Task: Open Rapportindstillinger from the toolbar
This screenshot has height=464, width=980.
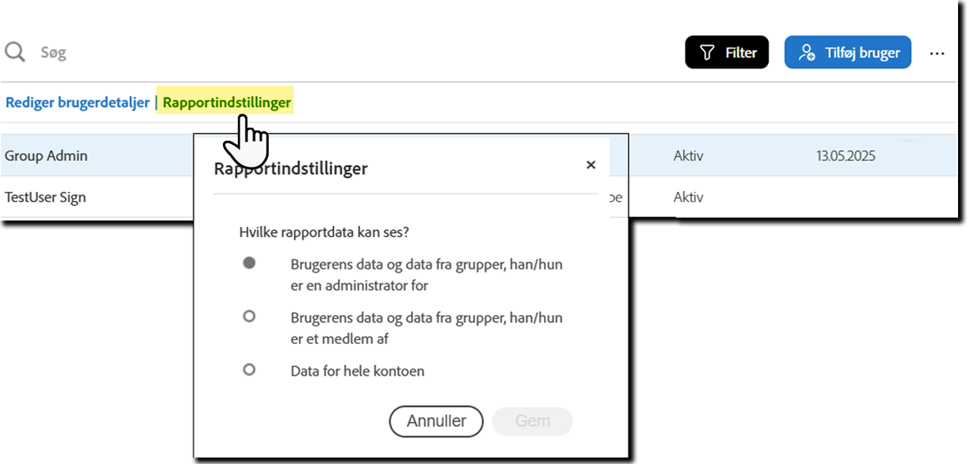Action: [225, 102]
